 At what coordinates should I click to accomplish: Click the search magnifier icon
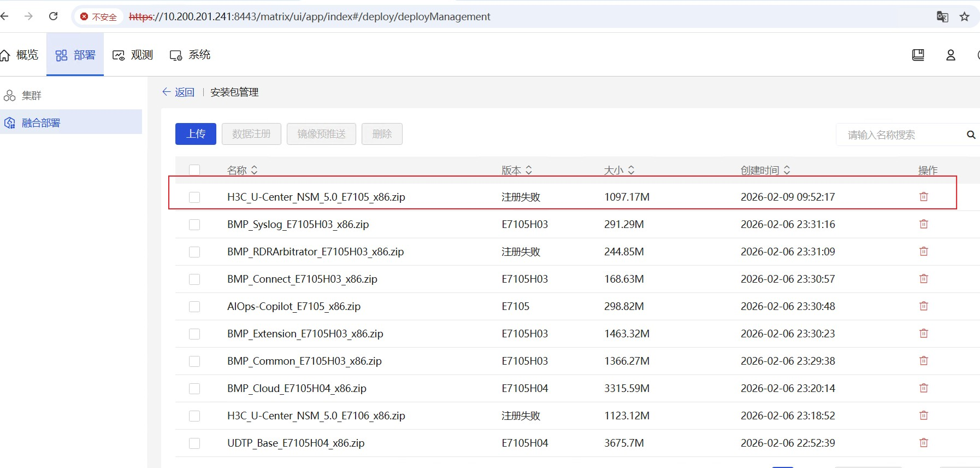click(971, 134)
